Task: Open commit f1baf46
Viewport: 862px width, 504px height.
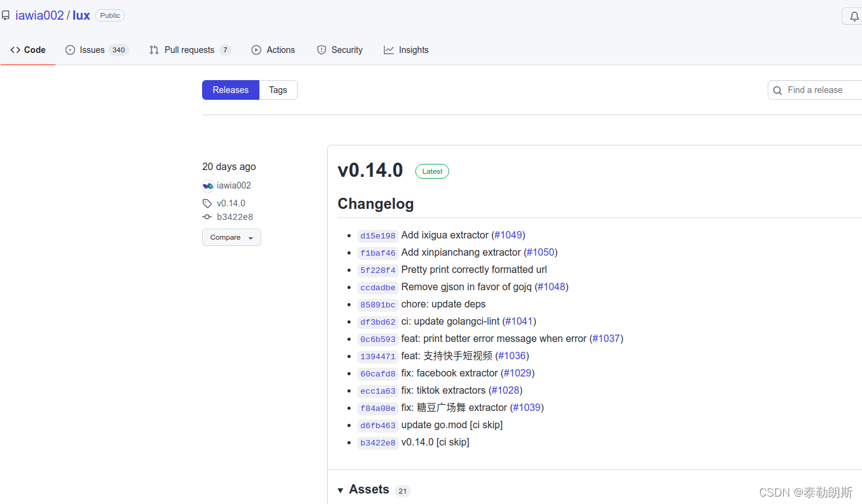Action: point(378,253)
